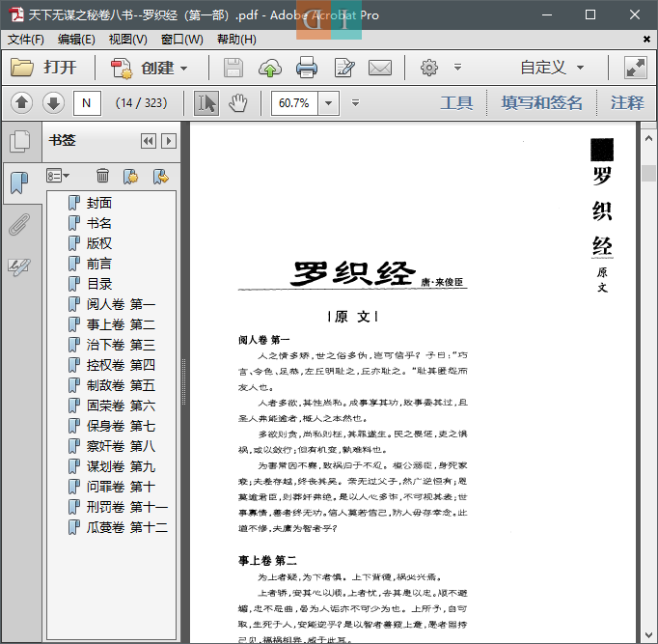Activate the hand pan tool
This screenshot has width=658, height=644.
pyautogui.click(x=238, y=103)
